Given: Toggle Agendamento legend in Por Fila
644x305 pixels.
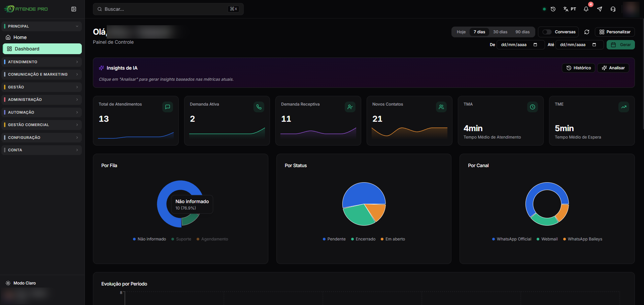Looking at the screenshot, I should [212, 239].
